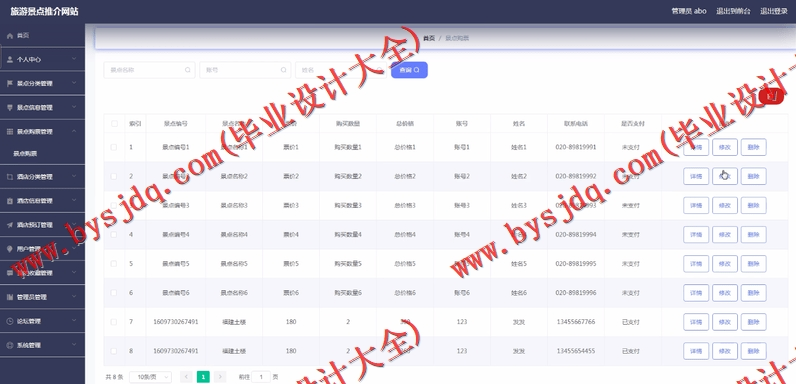The height and width of the screenshot is (384, 796).
Task: Click the clock icon for 论坛管理
Action: point(10,321)
